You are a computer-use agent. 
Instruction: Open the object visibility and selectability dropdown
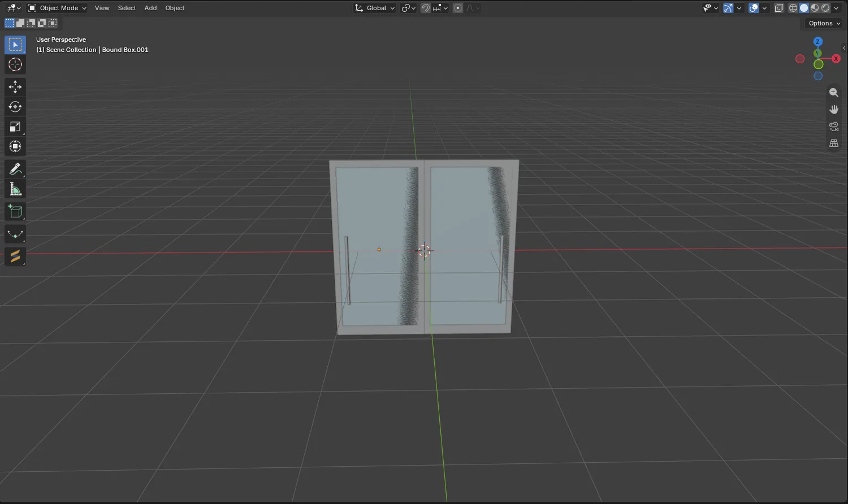711,8
